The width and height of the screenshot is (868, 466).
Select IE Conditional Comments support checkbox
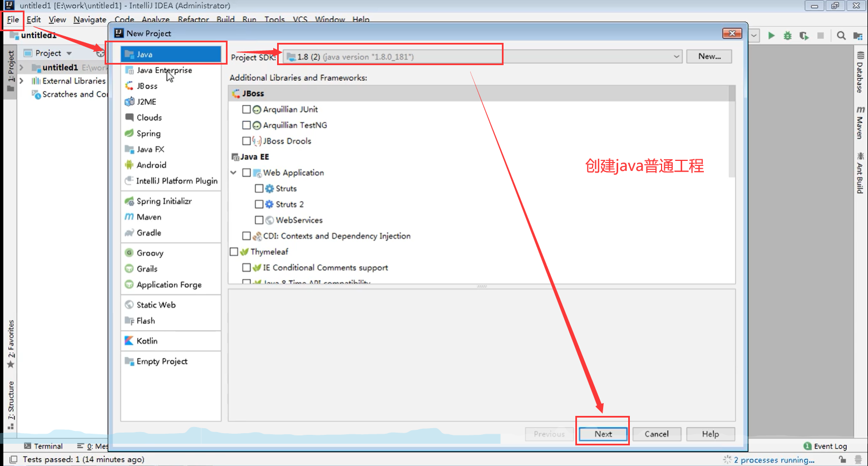246,268
